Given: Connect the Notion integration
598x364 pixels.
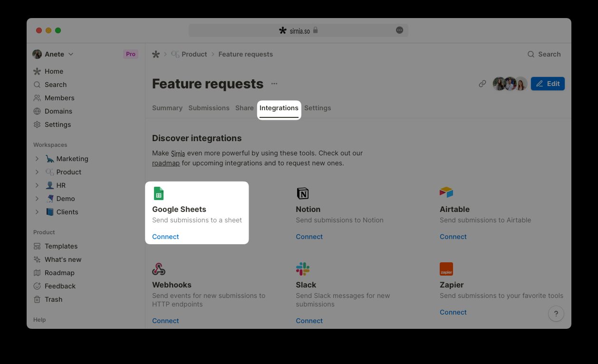Looking at the screenshot, I should 309,237.
